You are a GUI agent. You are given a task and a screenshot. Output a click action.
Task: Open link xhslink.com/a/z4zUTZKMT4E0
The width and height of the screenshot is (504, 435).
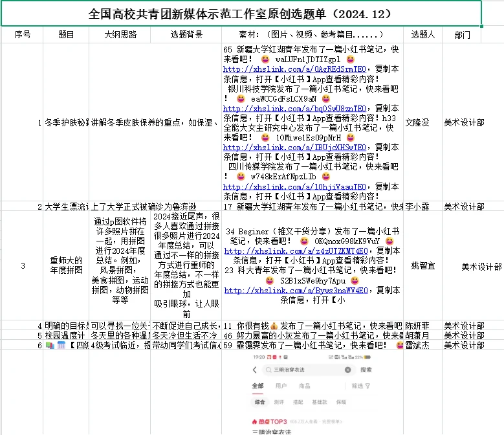(x=296, y=251)
